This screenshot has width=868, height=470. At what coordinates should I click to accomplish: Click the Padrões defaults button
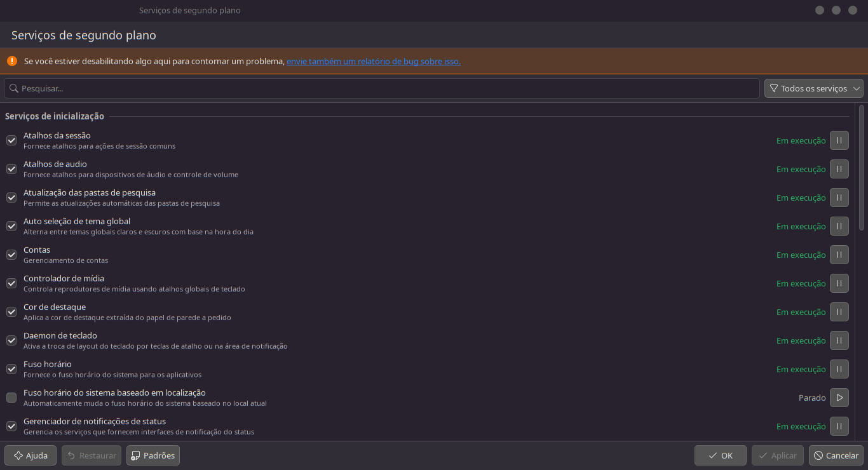click(153, 455)
